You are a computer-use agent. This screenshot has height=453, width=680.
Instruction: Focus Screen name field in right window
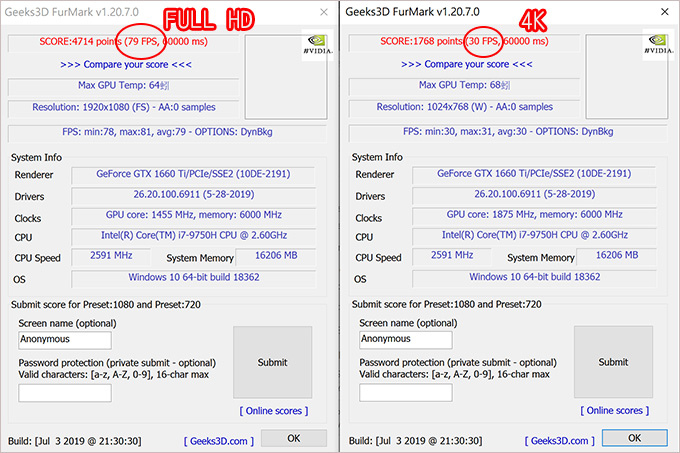pos(405,339)
